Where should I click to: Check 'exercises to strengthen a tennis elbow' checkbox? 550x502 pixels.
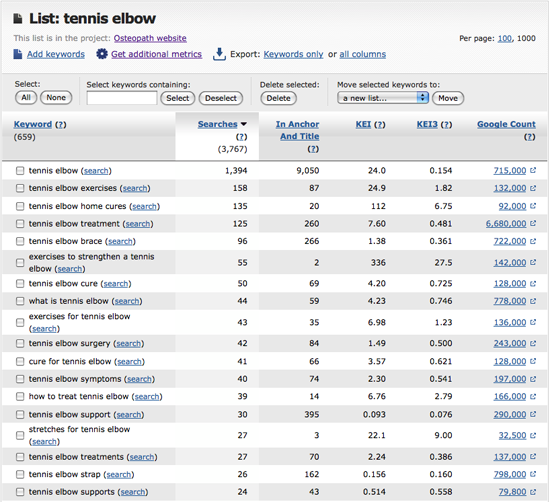pyautogui.click(x=20, y=263)
